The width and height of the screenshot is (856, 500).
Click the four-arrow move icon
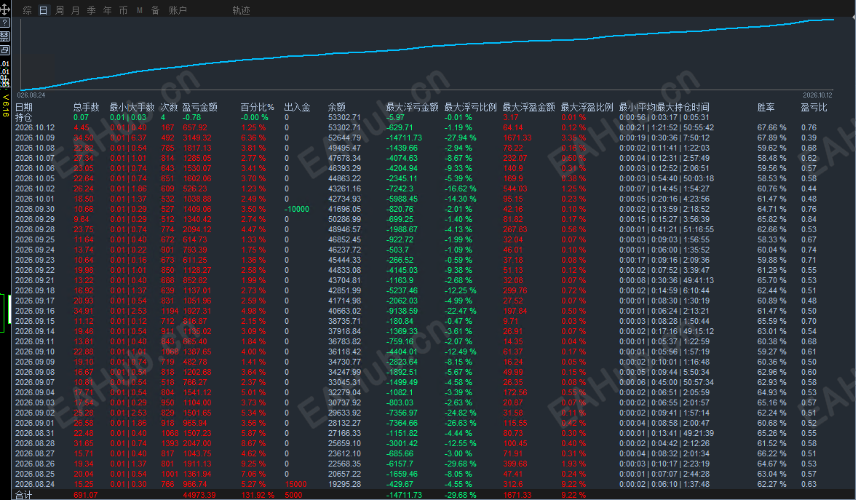coord(5,9)
